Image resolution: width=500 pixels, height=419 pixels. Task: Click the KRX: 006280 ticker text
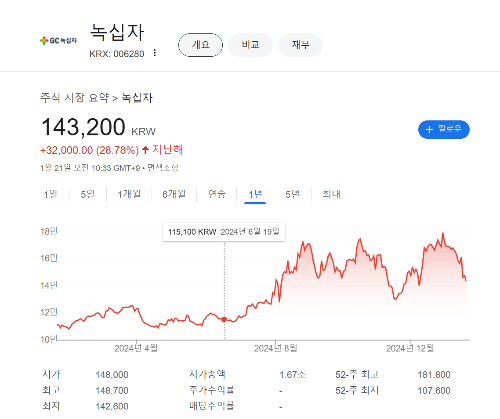coord(117,54)
